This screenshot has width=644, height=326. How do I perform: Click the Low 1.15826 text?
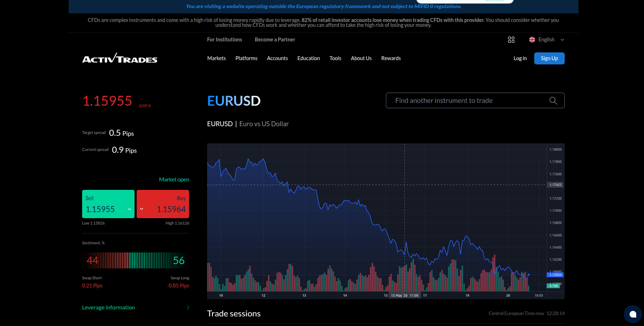click(x=93, y=223)
